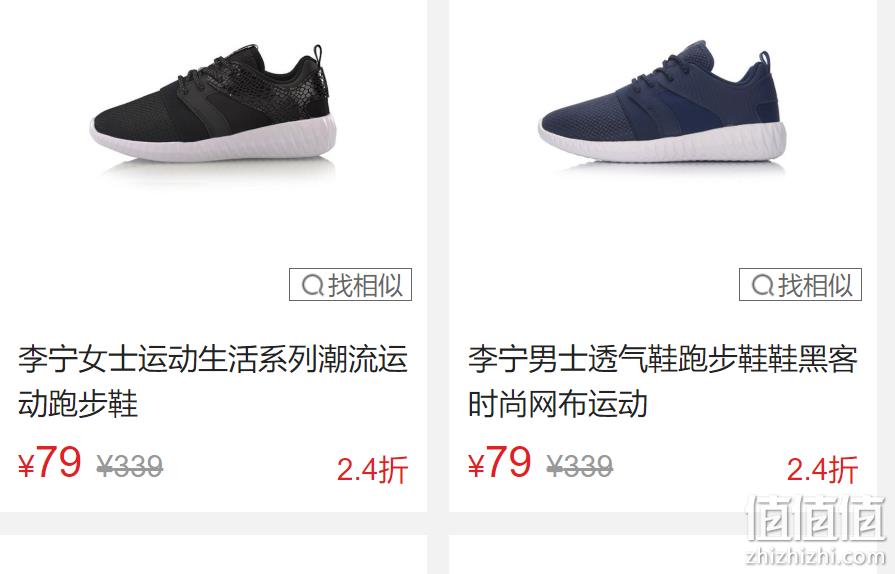Find similar items for the navy shoe

800,284
